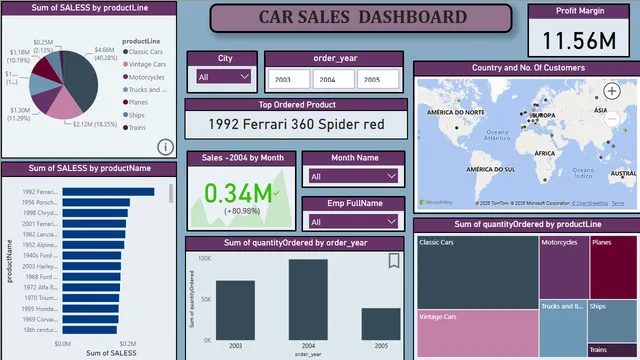Viewport: 640px width, 360px height.
Task: Click Trucks and legend entry
Action: tap(144, 89)
